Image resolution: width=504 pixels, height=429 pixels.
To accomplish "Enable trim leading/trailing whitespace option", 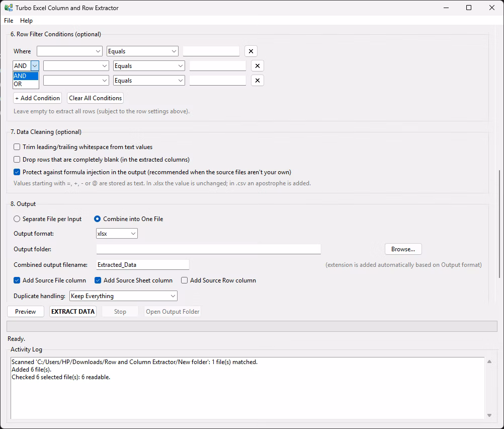I will tap(17, 147).
